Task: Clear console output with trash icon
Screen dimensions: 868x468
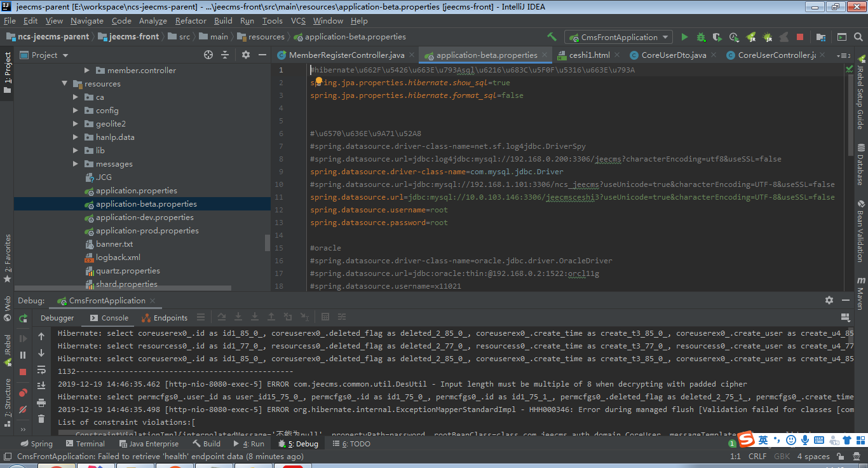Action: pos(41,418)
